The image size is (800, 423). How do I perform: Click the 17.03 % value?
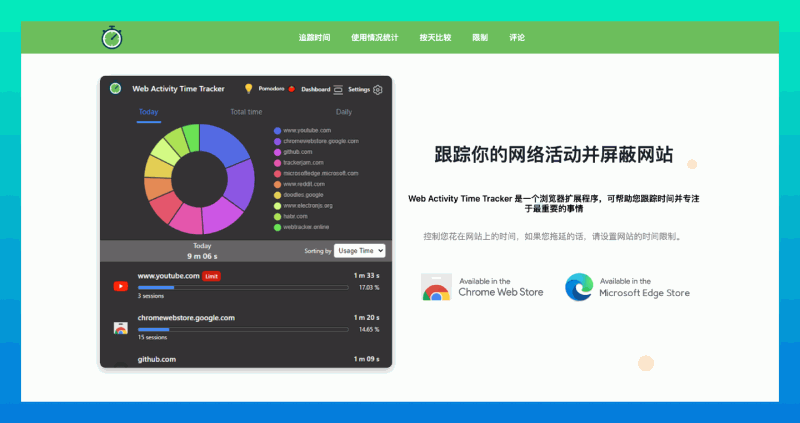click(x=369, y=288)
